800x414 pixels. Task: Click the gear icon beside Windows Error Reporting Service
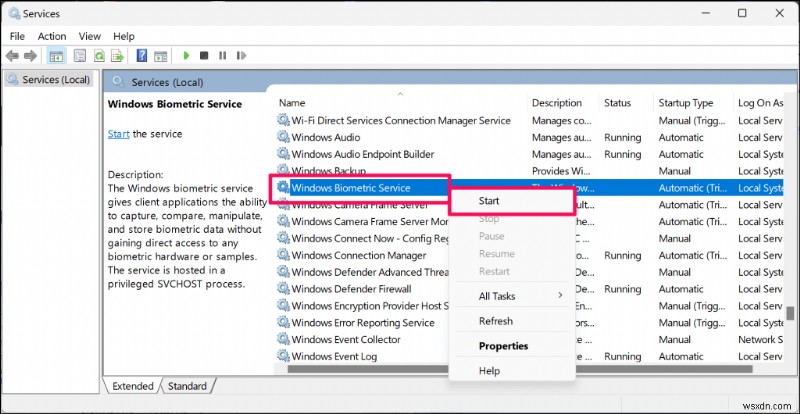tap(283, 322)
